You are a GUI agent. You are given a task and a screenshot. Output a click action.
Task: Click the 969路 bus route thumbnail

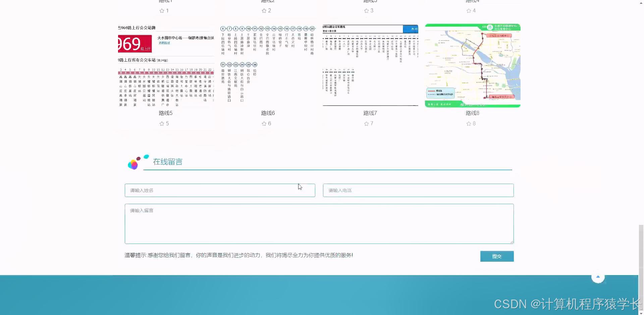coord(166,65)
